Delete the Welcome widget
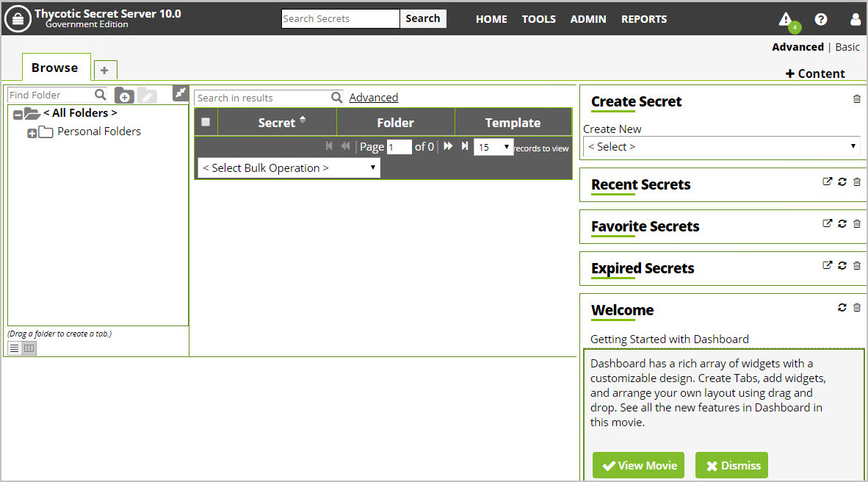 pyautogui.click(x=857, y=307)
